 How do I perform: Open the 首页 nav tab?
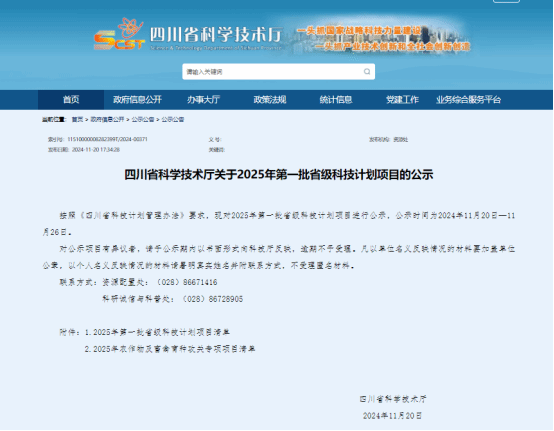tap(71, 100)
